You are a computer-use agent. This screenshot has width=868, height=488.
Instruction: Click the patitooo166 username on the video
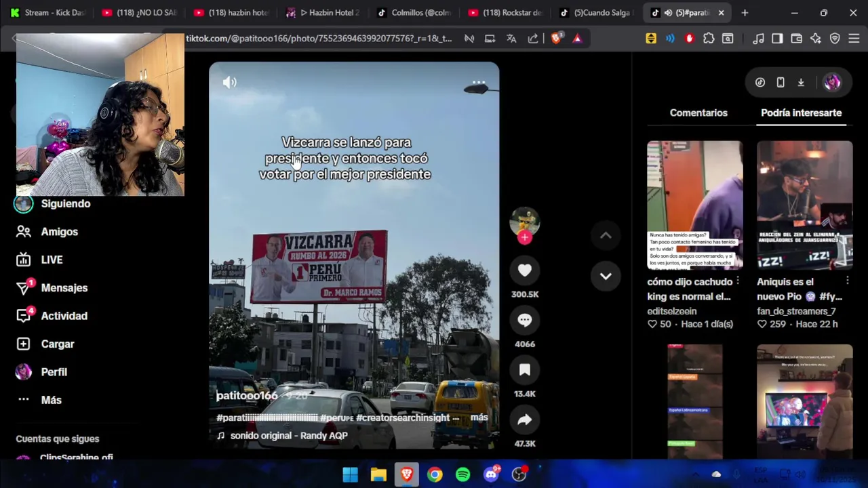[247, 395]
